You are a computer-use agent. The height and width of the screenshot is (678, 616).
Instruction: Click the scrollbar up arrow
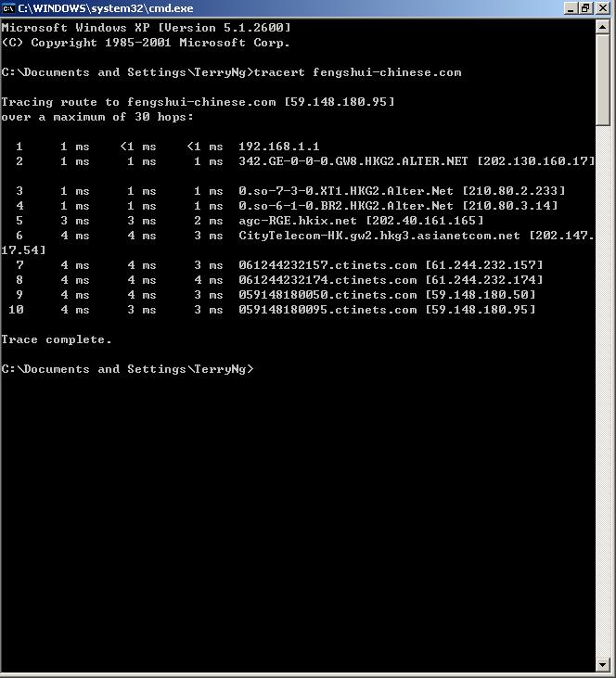[x=602, y=27]
